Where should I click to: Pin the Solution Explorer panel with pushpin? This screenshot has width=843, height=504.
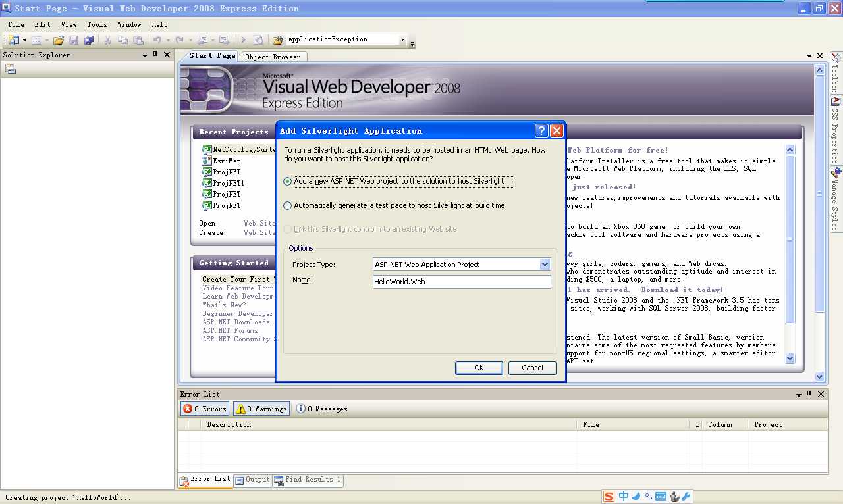(155, 55)
